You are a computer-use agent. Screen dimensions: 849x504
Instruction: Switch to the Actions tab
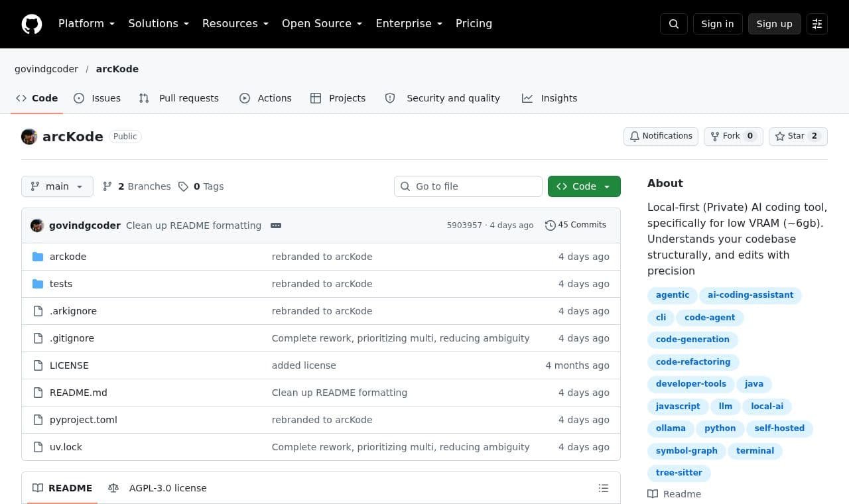pyautogui.click(x=265, y=98)
